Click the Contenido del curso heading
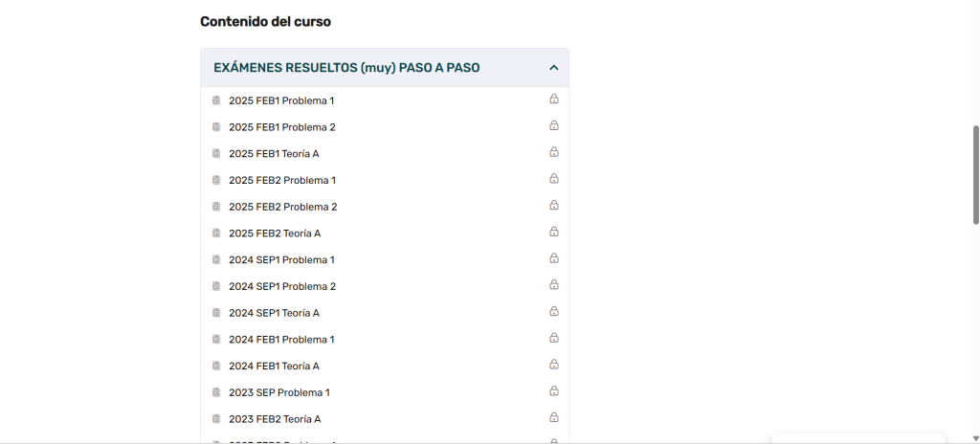Image resolution: width=980 pixels, height=444 pixels. click(x=265, y=21)
